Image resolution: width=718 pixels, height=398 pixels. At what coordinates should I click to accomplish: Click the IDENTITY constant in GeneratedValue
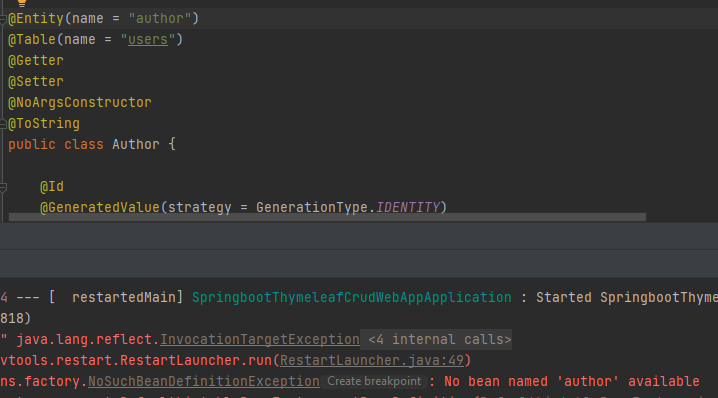point(408,207)
